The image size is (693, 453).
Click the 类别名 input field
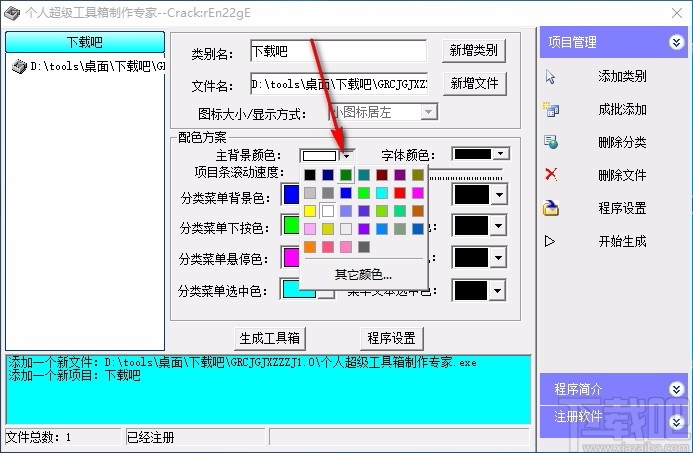339,51
